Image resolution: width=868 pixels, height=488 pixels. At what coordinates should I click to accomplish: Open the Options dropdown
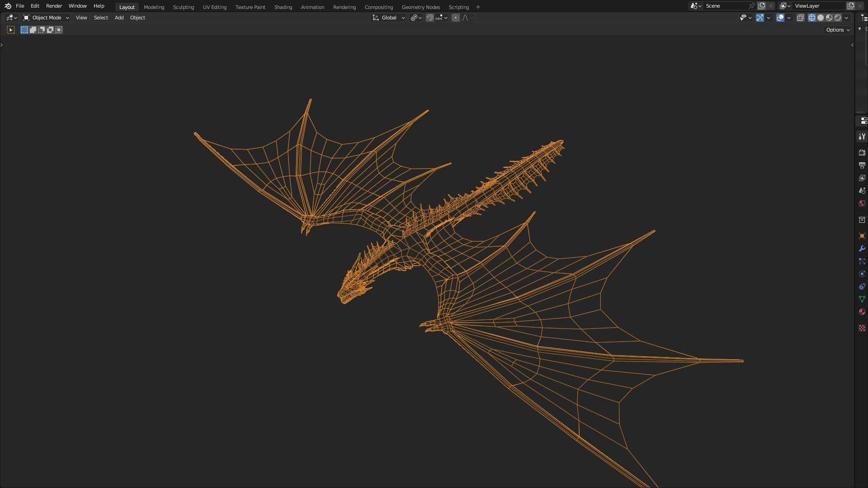point(837,30)
